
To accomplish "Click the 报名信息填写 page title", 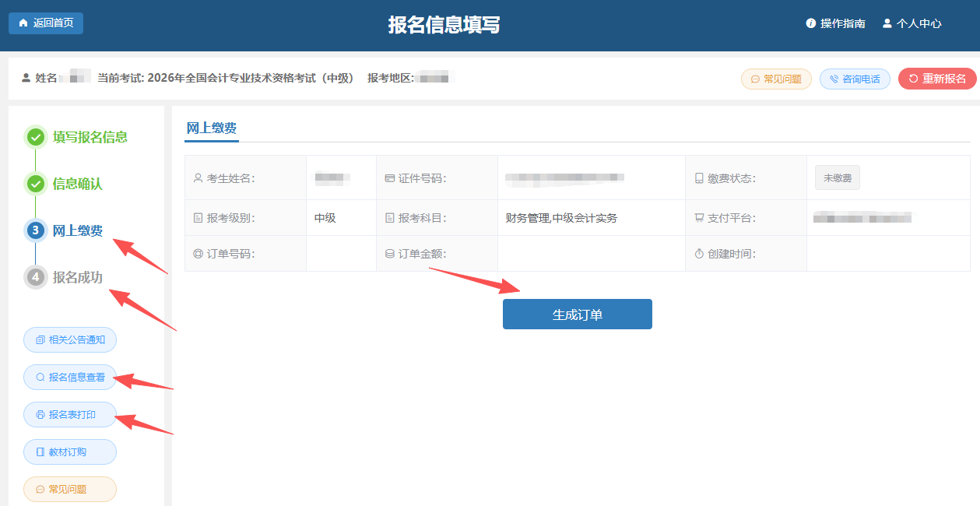I will [x=444, y=25].
